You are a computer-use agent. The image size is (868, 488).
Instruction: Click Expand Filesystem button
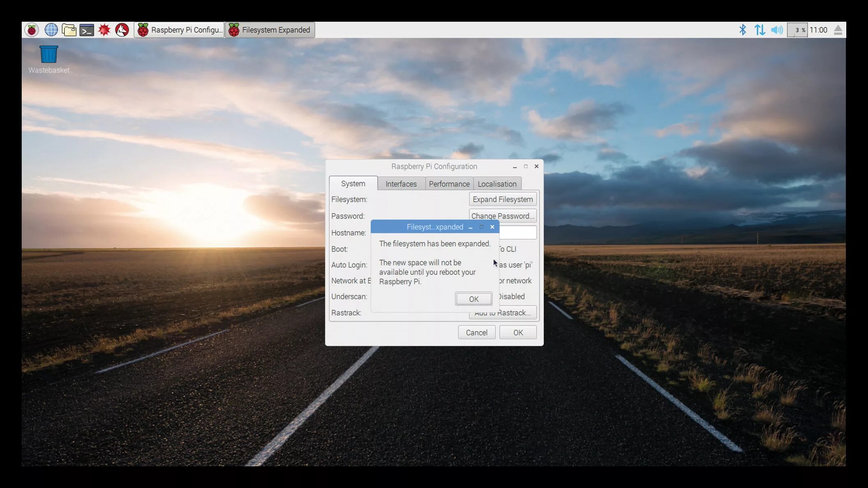pos(502,199)
